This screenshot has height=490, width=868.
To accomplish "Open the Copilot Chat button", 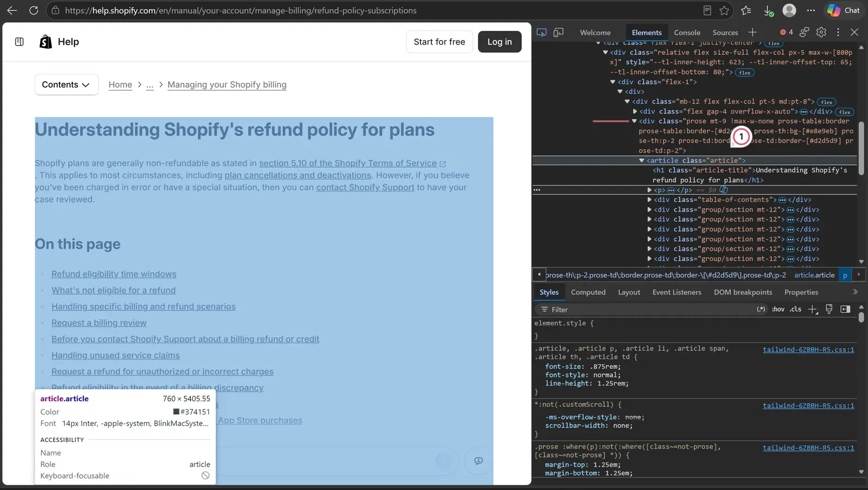I will click(844, 10).
